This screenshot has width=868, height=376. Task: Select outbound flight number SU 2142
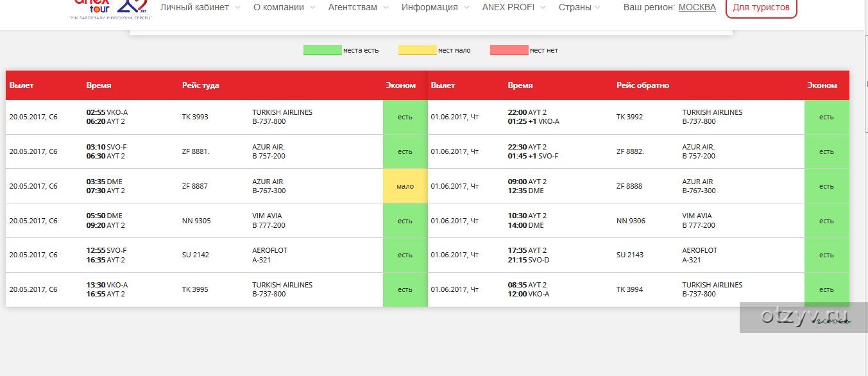click(196, 255)
